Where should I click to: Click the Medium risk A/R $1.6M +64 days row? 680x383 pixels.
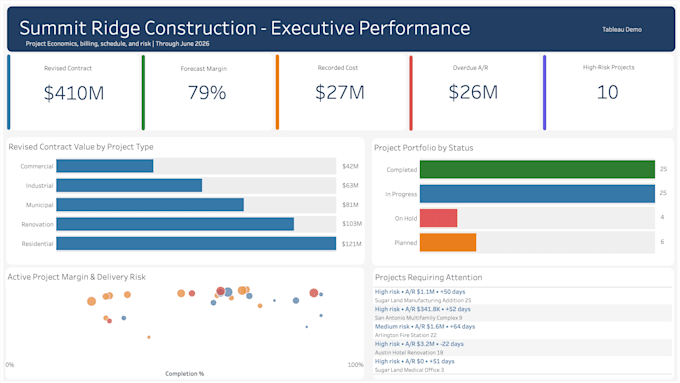pyautogui.click(x=425, y=327)
